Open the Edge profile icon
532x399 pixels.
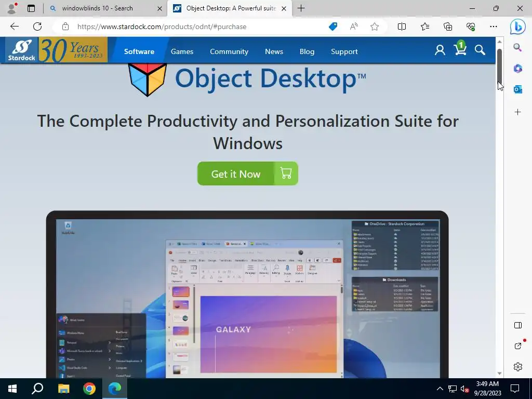[x=12, y=8]
